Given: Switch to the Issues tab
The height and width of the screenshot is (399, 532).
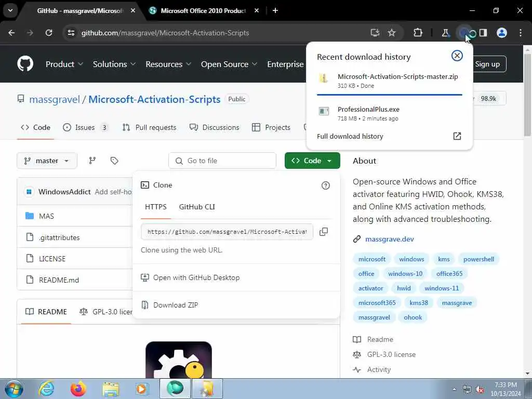Looking at the screenshot, I should (85, 127).
